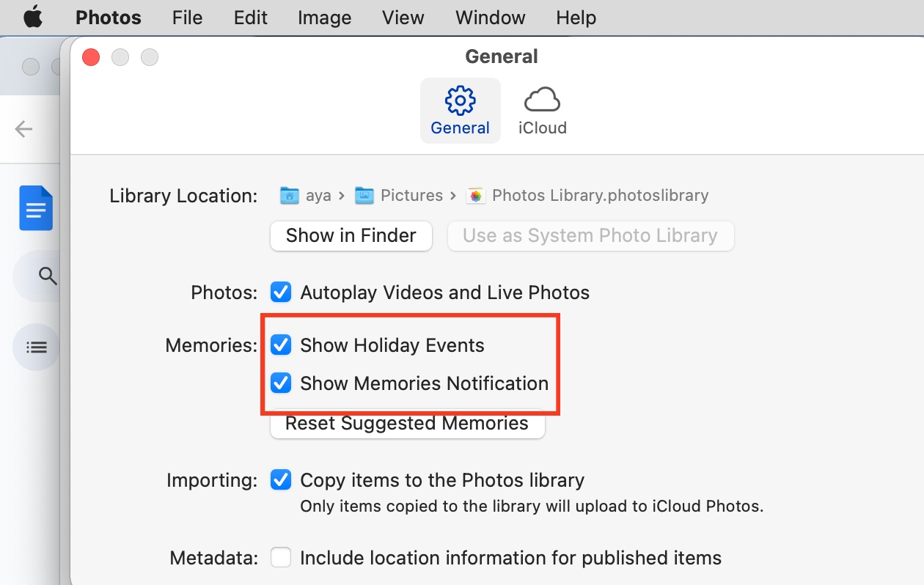Image resolution: width=924 pixels, height=585 pixels.
Task: Enable Include location information for published items
Action: coord(281,558)
